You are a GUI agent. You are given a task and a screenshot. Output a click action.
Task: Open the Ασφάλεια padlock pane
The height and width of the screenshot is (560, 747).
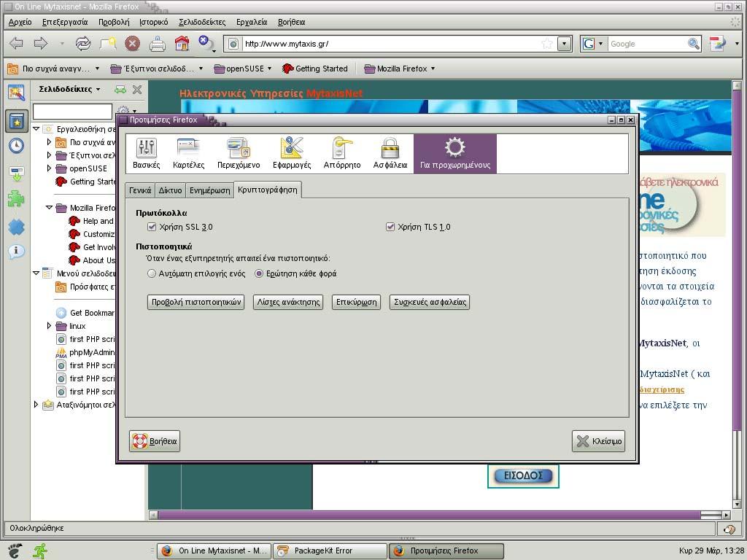(x=390, y=153)
